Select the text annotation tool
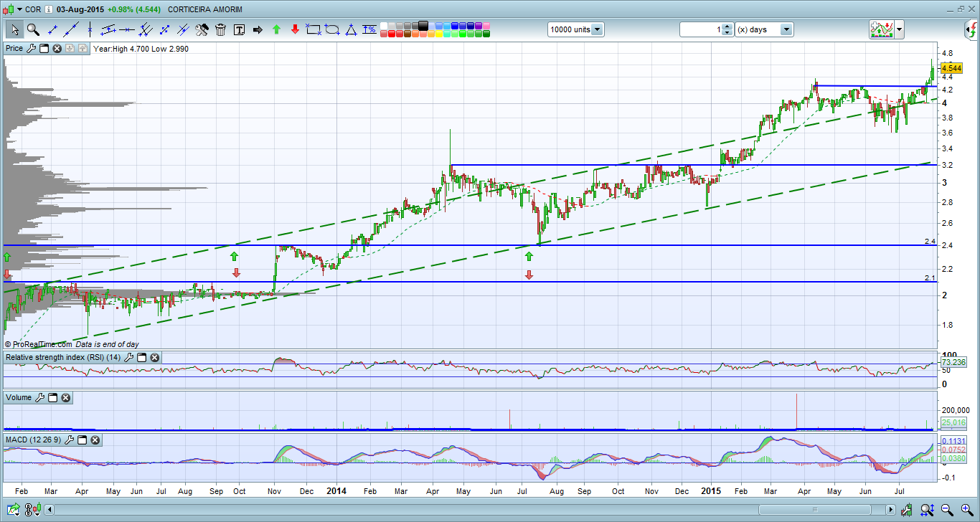 [239, 29]
